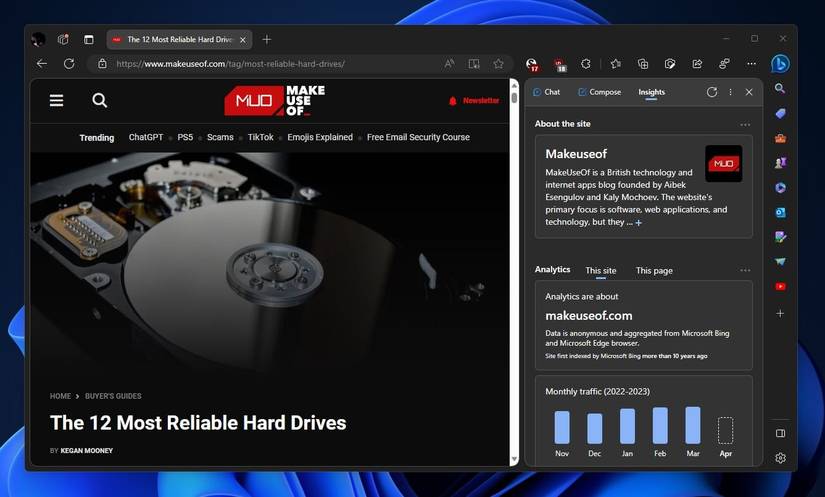This screenshot has width=825, height=497.
Task: Open sidebar settings gear
Action: (780, 458)
